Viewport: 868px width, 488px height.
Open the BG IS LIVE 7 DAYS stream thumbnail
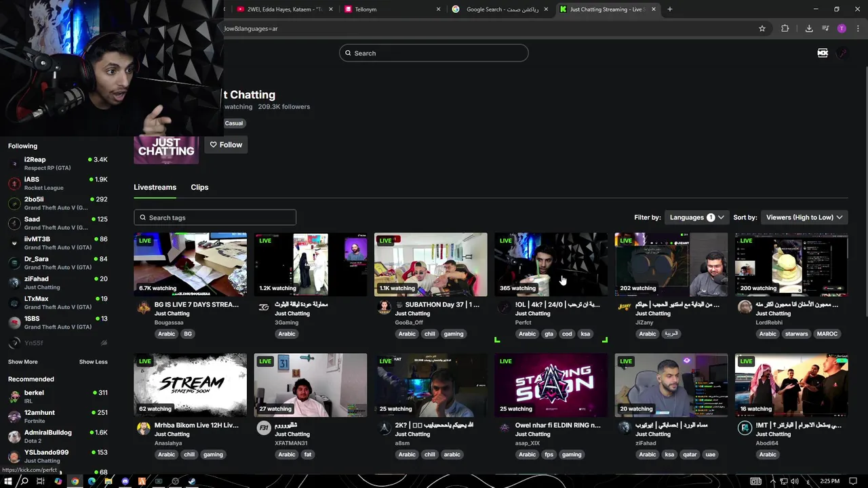pyautogui.click(x=190, y=264)
